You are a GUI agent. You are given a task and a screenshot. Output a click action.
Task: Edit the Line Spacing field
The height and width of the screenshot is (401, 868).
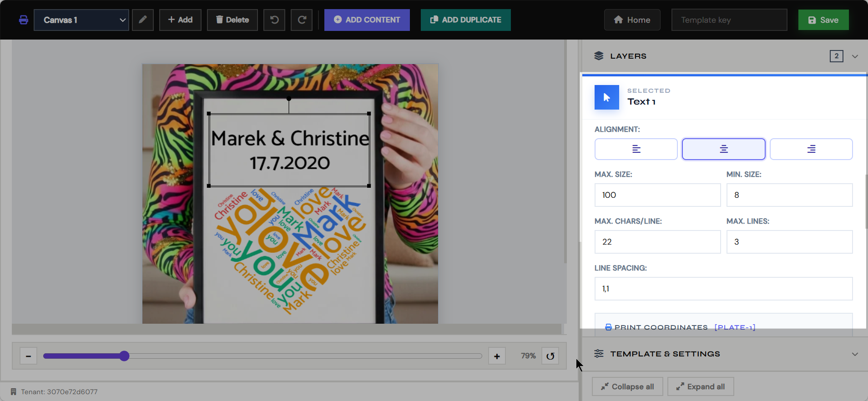(x=724, y=289)
